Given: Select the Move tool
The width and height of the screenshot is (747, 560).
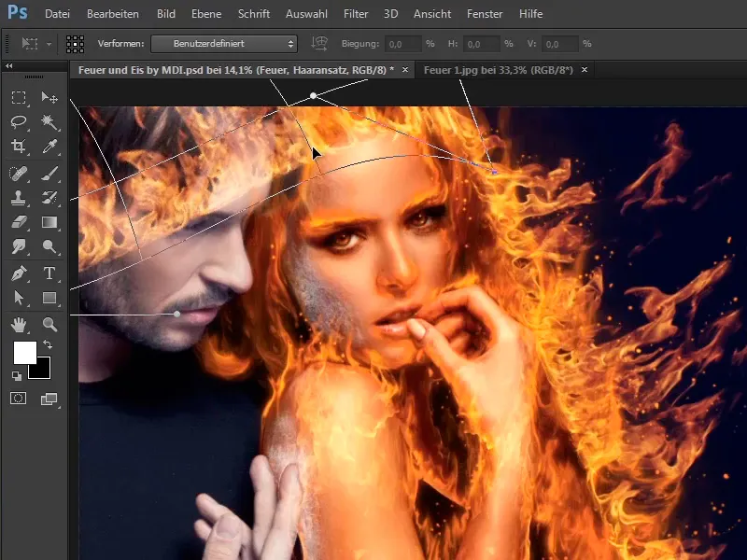Looking at the screenshot, I should (49, 98).
